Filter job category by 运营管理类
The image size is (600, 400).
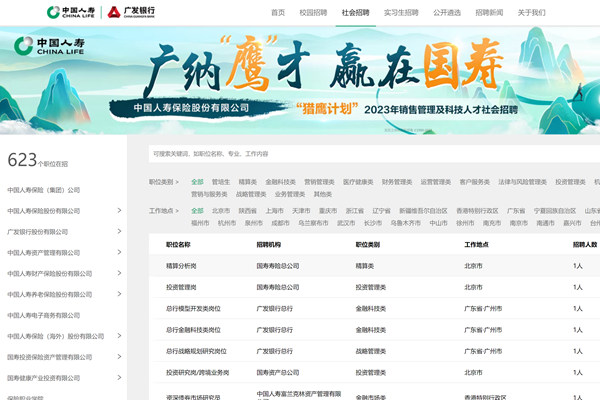(x=435, y=182)
